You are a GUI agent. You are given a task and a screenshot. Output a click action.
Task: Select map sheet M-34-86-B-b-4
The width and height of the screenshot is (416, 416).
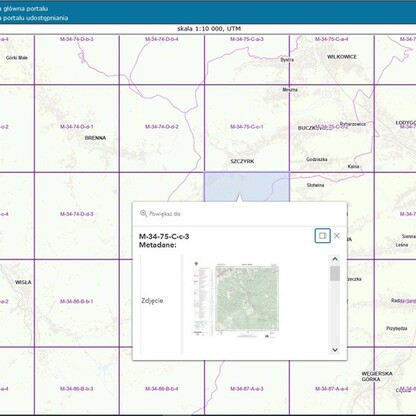[162, 389]
